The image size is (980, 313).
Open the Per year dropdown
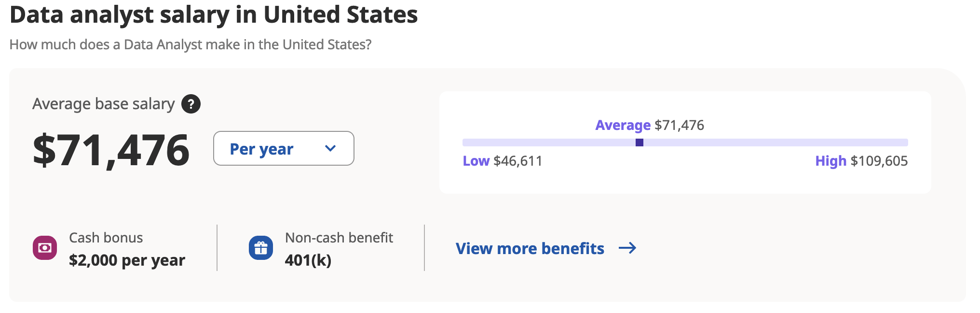point(283,148)
